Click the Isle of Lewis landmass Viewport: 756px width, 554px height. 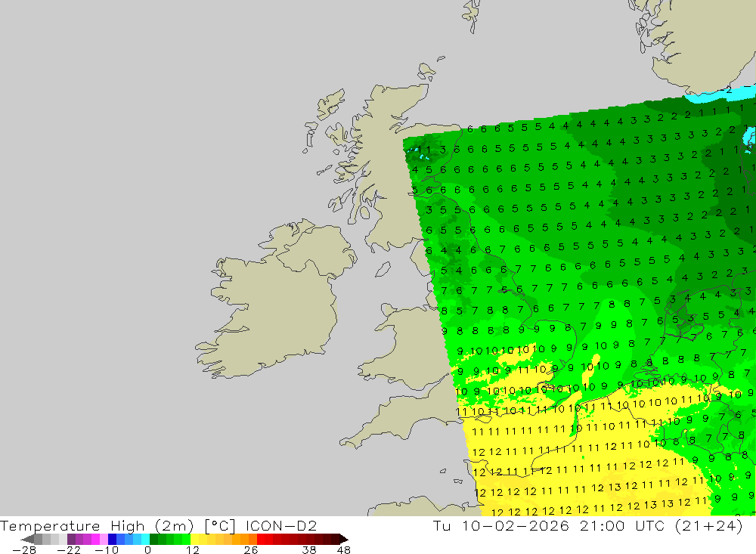(333, 104)
